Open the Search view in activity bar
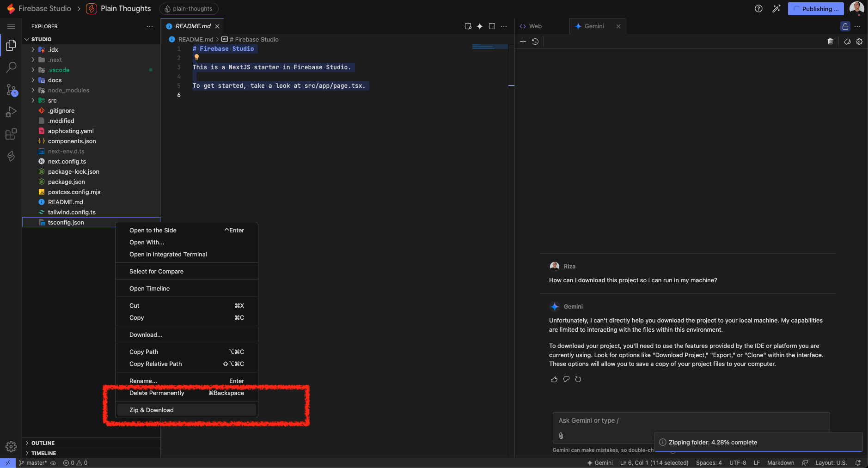 pyautogui.click(x=11, y=67)
